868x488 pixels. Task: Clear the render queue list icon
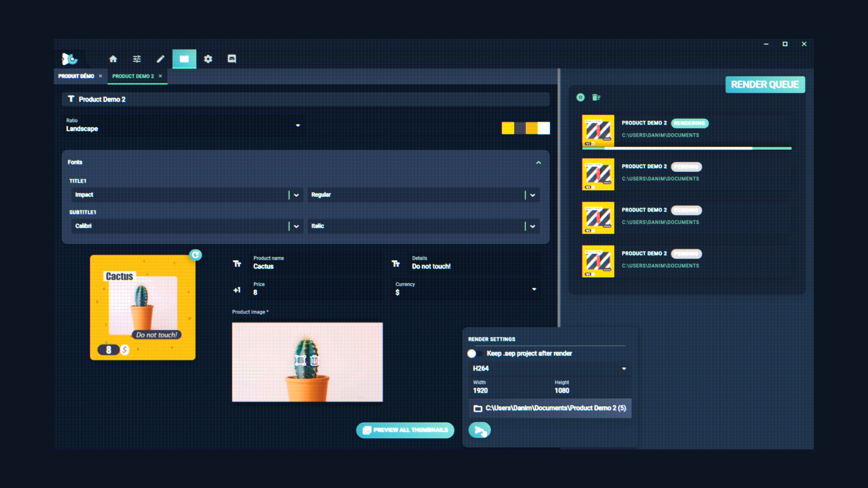pyautogui.click(x=596, y=97)
